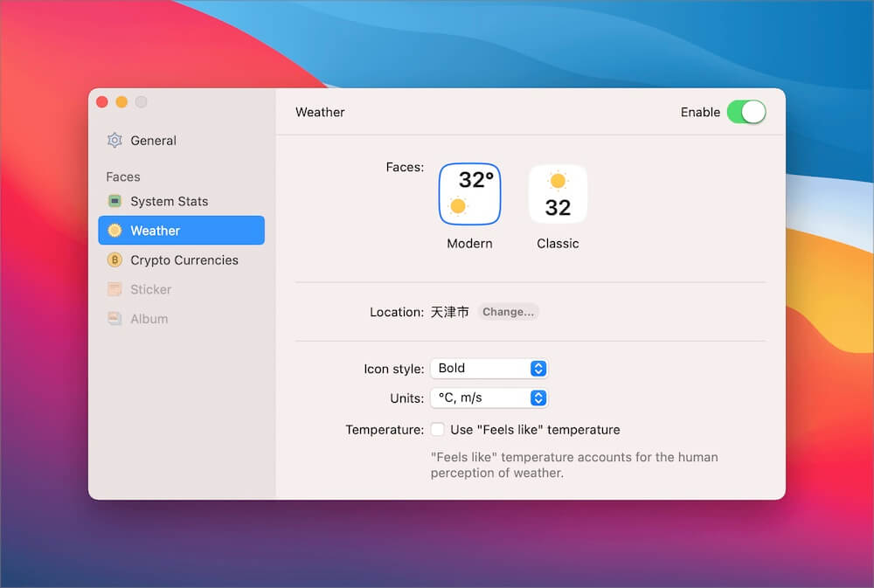
Task: Choose the Classic weather face thumbnail
Action: (558, 194)
